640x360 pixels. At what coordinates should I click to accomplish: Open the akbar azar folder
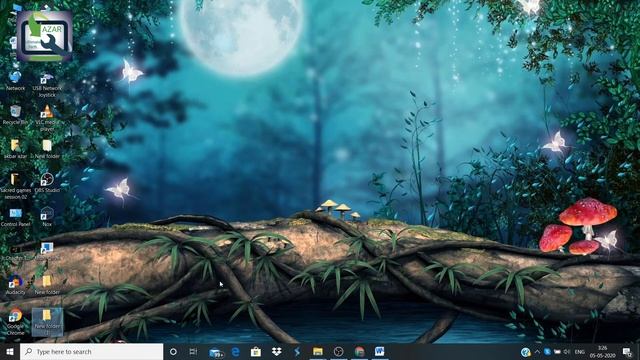click(x=15, y=149)
